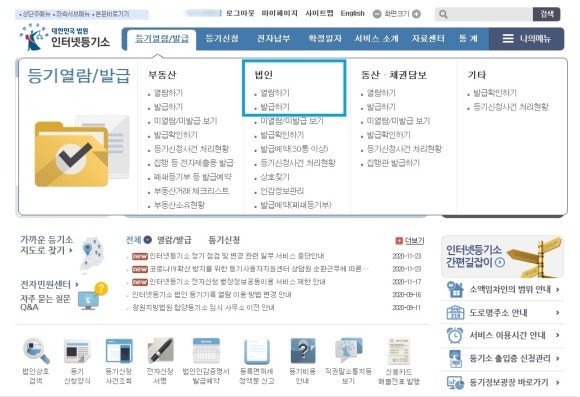Open the 법인인감증명서 발급예약 calendar icon
Image resolution: width=580 pixels, height=397 pixels.
pyautogui.click(x=206, y=350)
